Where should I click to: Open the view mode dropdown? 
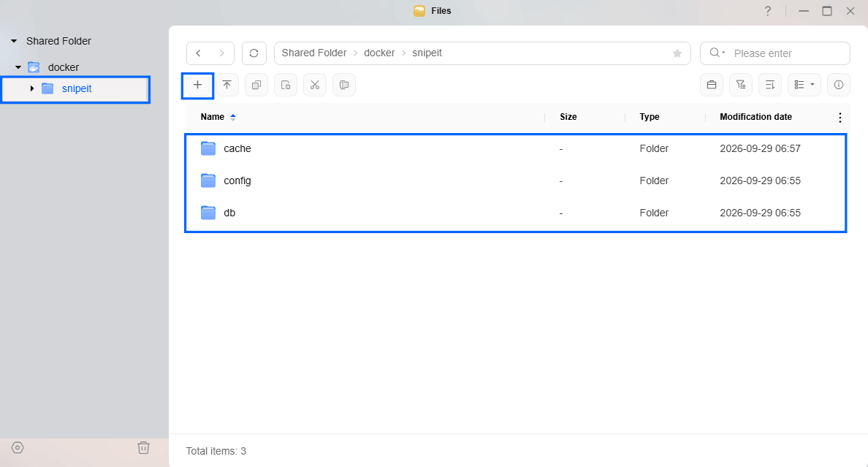804,85
